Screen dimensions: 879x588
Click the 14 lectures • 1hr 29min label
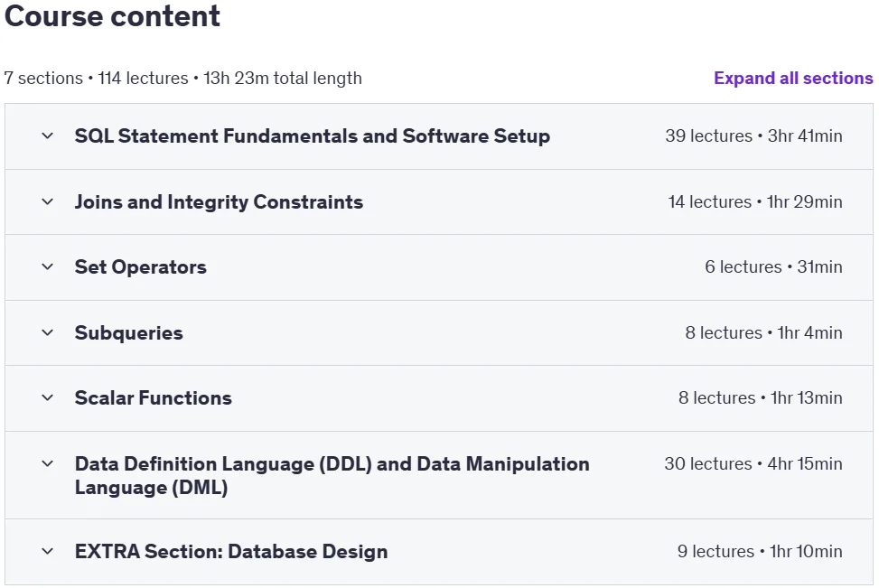(755, 201)
